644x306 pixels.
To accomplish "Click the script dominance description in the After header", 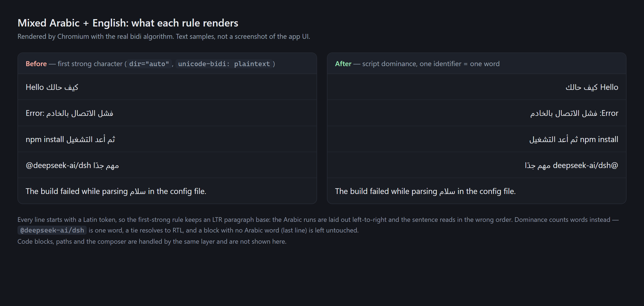I will (x=431, y=64).
